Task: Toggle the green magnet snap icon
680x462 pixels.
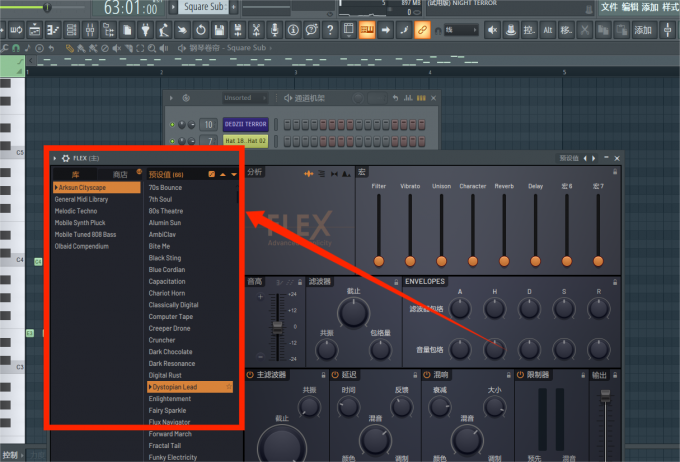Action: click(x=16, y=48)
